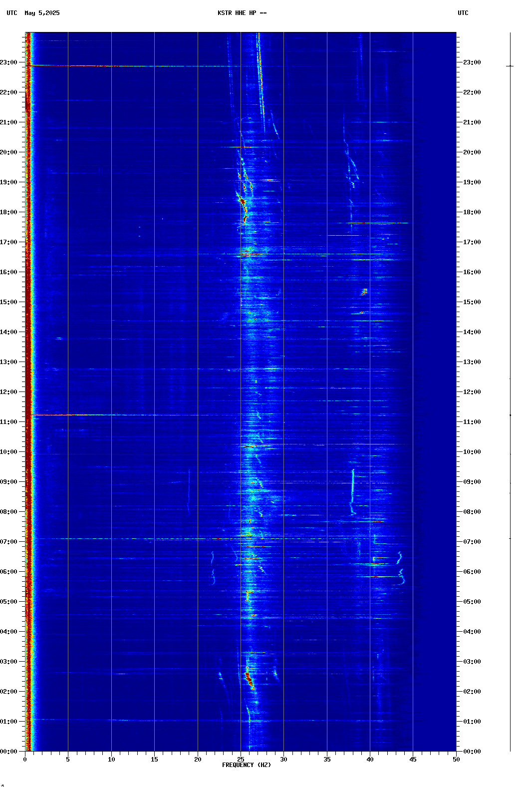
Task: Click the left-axis 00:00 time label
Action: (8, 752)
